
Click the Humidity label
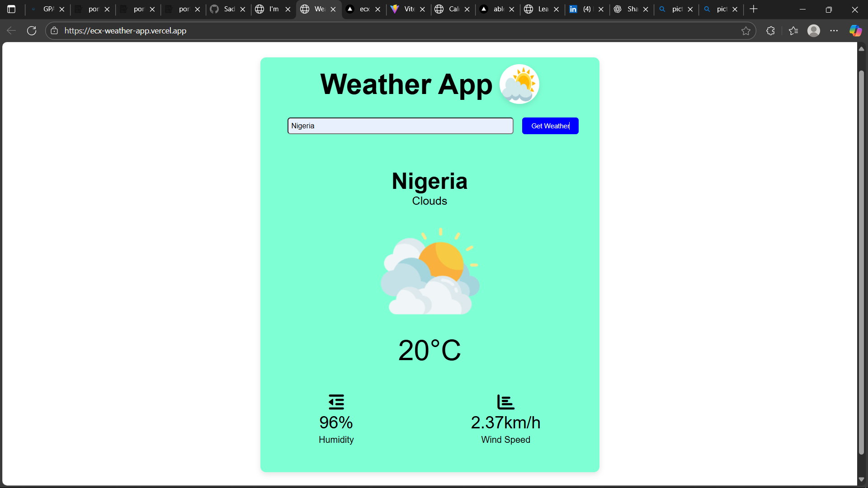tap(336, 440)
